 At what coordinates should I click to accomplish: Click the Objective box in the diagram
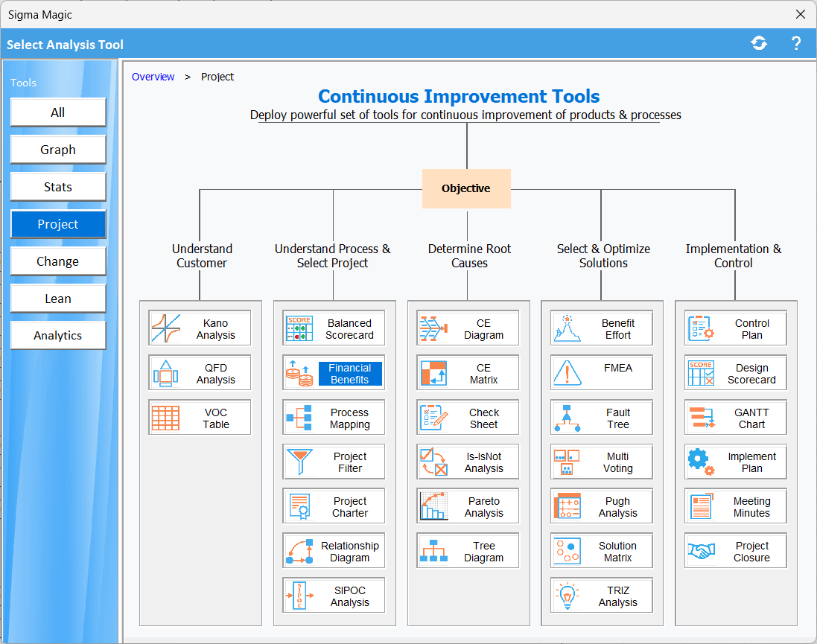(466, 188)
